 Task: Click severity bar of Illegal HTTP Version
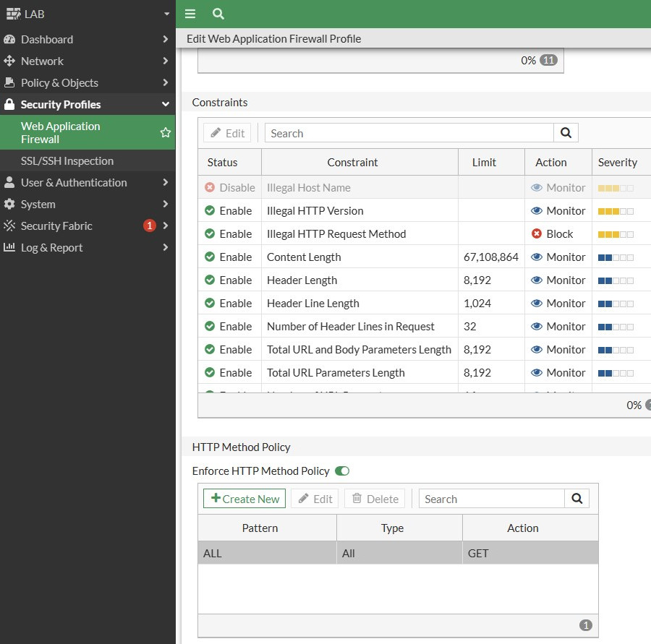tap(616, 211)
